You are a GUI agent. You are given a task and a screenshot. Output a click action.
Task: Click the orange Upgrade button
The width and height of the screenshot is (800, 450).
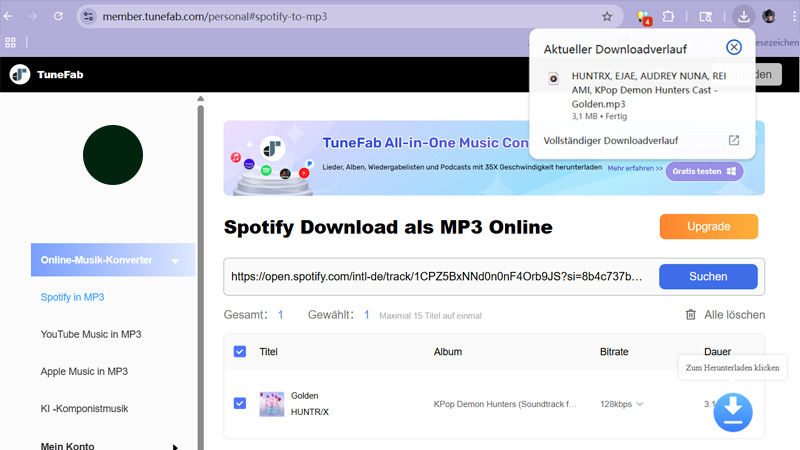tap(709, 227)
